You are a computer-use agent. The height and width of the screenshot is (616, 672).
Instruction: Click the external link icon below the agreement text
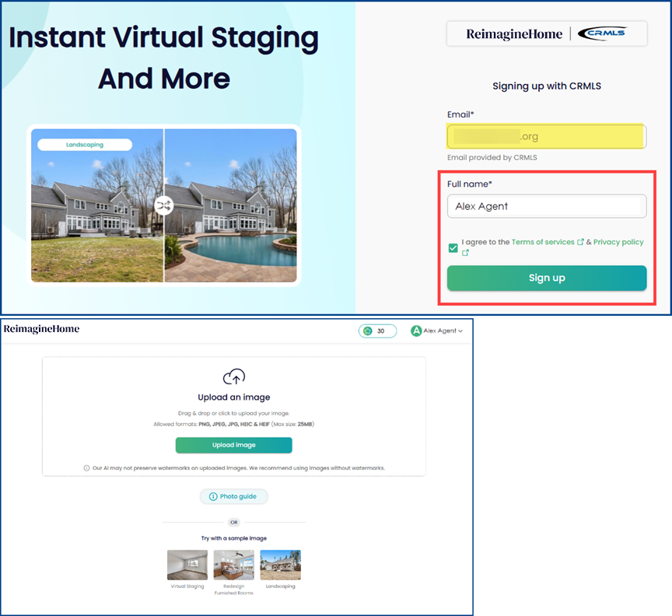465,253
